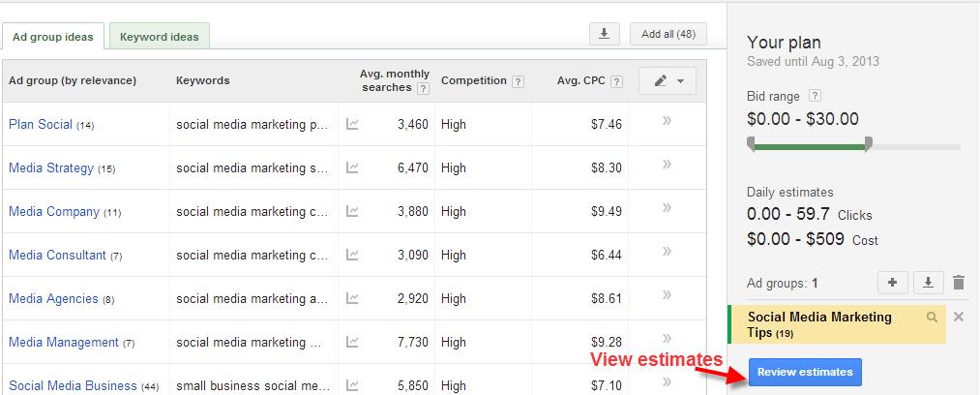Click the grey track of bid range slider
This screenshot has width=980, height=395.
tap(916, 147)
